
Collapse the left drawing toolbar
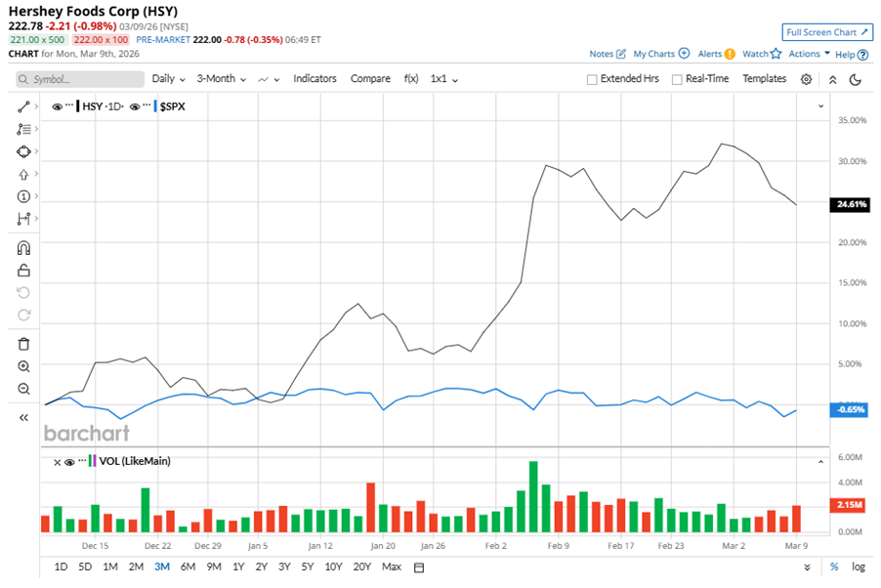pos(23,417)
